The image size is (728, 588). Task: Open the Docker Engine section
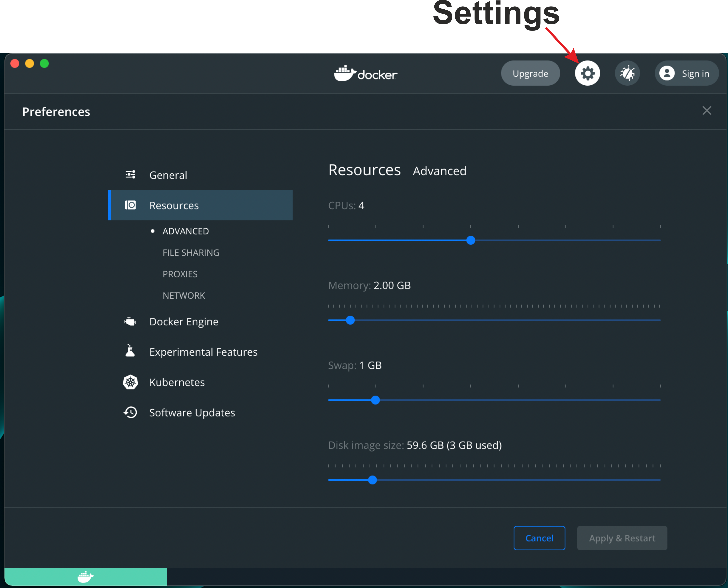200,322
